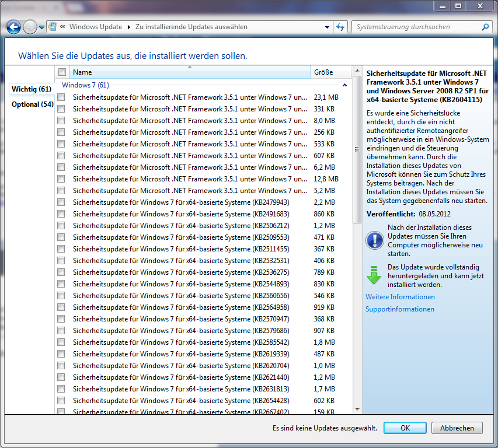Select the 23,1 MB .NET Framework update checkbox
This screenshot has height=448, width=498.
61,97
